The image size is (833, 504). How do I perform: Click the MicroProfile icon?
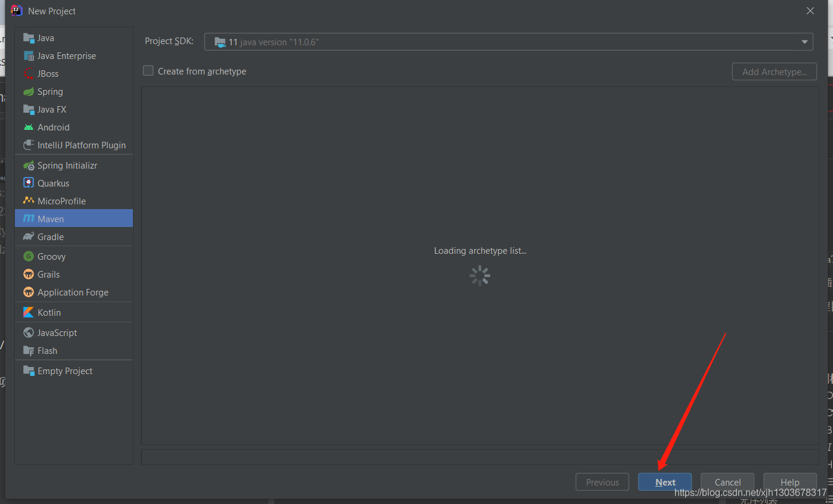[x=29, y=201]
